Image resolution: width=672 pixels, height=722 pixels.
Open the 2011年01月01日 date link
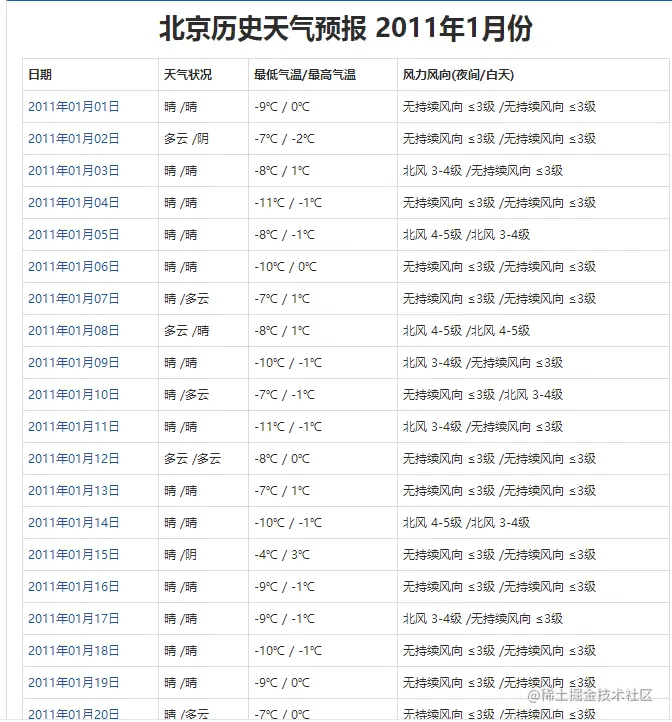[x=74, y=107]
